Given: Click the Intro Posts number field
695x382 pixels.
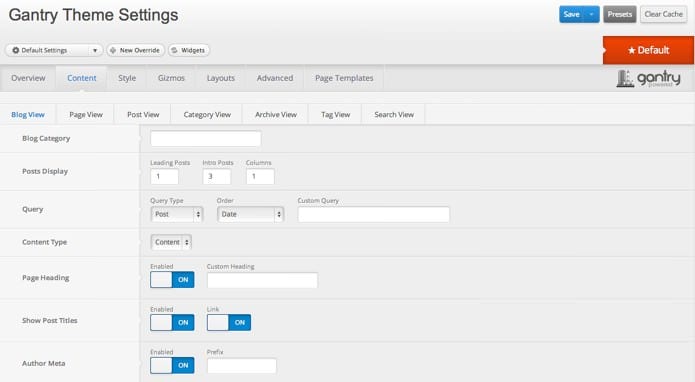Looking at the screenshot, I should pyautogui.click(x=217, y=176).
